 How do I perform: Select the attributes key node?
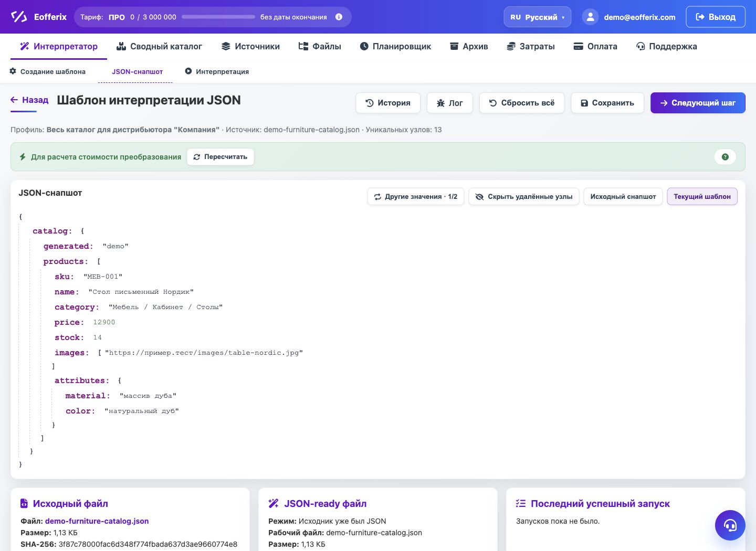pos(82,380)
